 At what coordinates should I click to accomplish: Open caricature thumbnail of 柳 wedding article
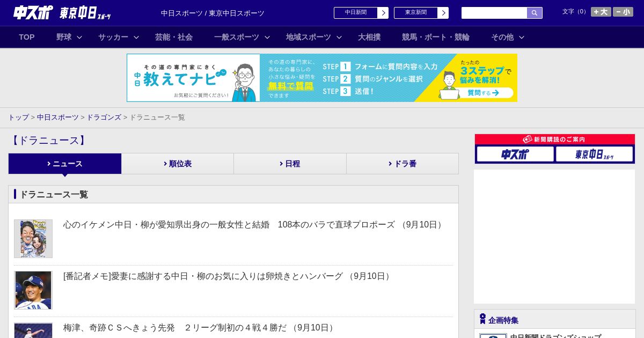[x=33, y=239]
